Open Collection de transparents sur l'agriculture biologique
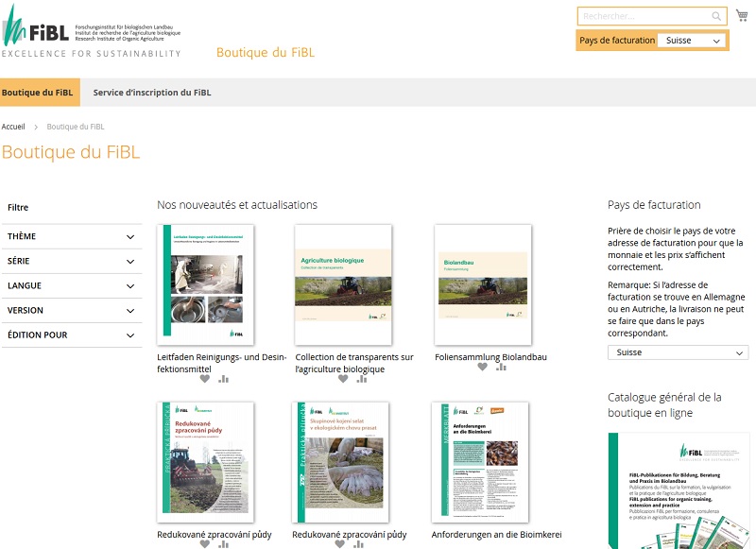This screenshot has width=756, height=549. pos(354,363)
